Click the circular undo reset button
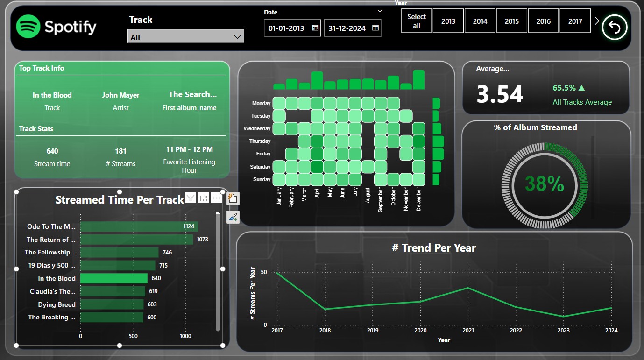This screenshot has height=360, width=644. 615,28
